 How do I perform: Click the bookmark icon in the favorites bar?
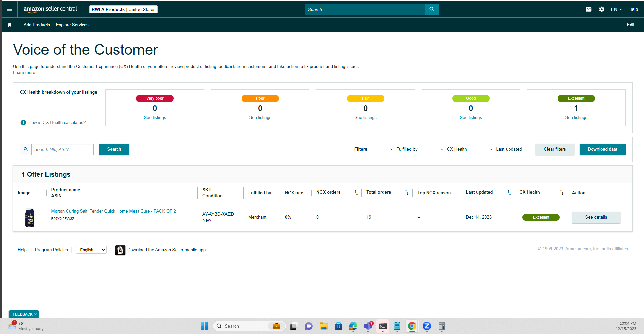10,25
